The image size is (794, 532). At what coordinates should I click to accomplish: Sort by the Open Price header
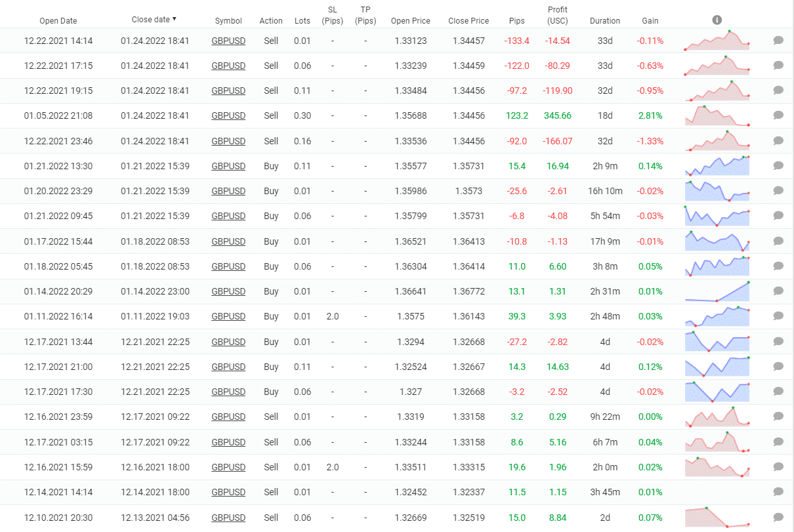point(411,21)
